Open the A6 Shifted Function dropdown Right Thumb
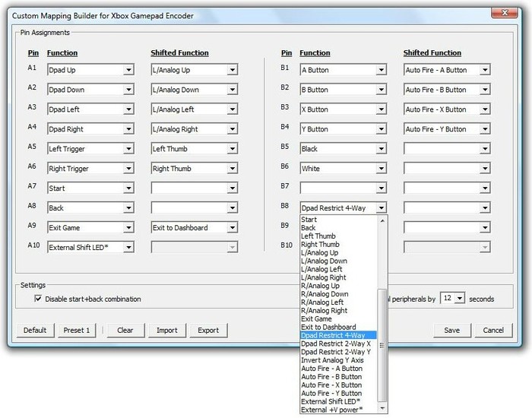This screenshot has height=418, width=532. pyautogui.click(x=195, y=168)
